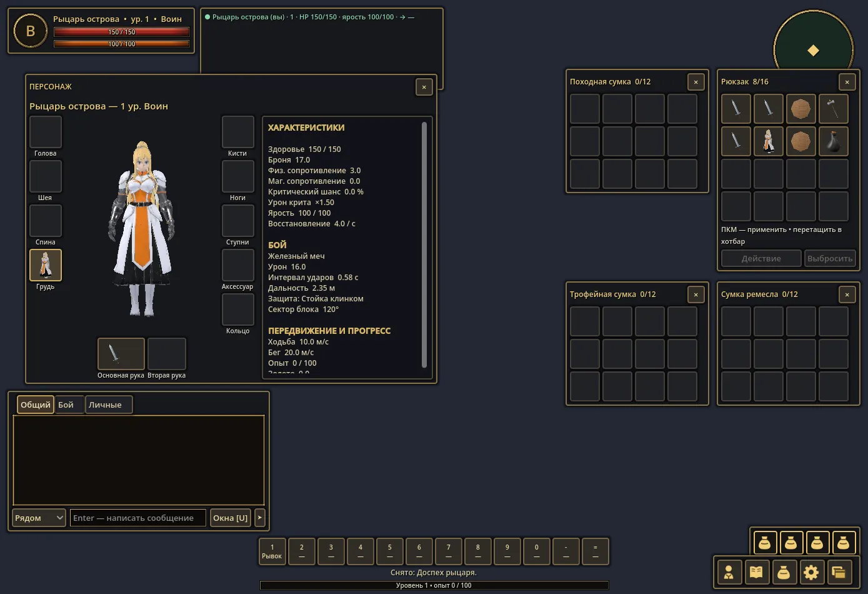Open the Рядом chat channel dropdown
868x594 pixels.
[x=39, y=518]
